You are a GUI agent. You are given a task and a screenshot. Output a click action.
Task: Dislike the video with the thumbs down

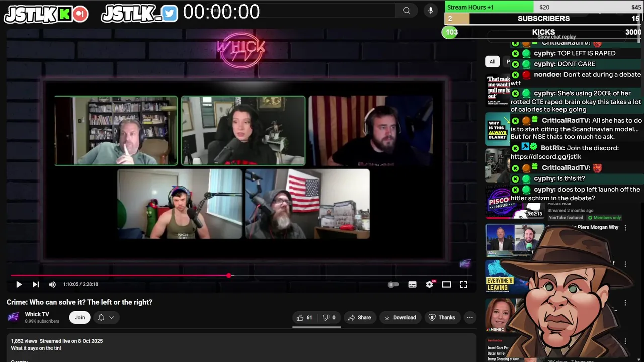tap(329, 318)
